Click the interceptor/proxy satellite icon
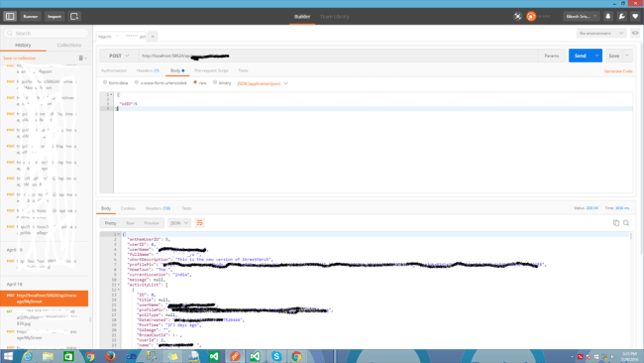644x363 pixels. tap(517, 17)
